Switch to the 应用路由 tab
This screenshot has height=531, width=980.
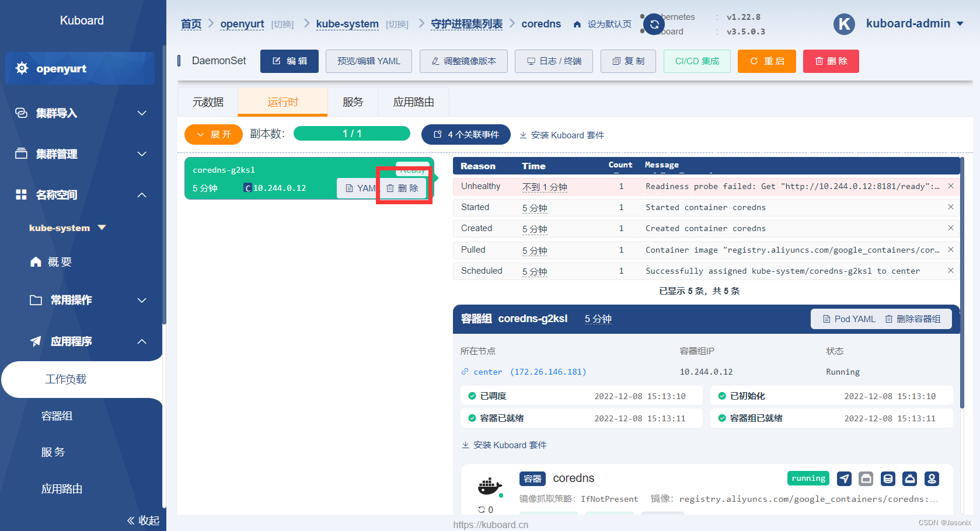pos(413,102)
